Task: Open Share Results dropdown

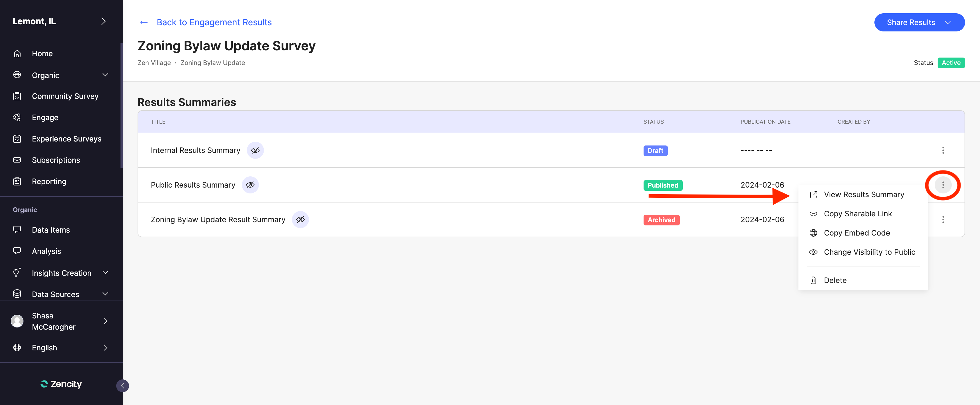Action: click(x=919, y=22)
